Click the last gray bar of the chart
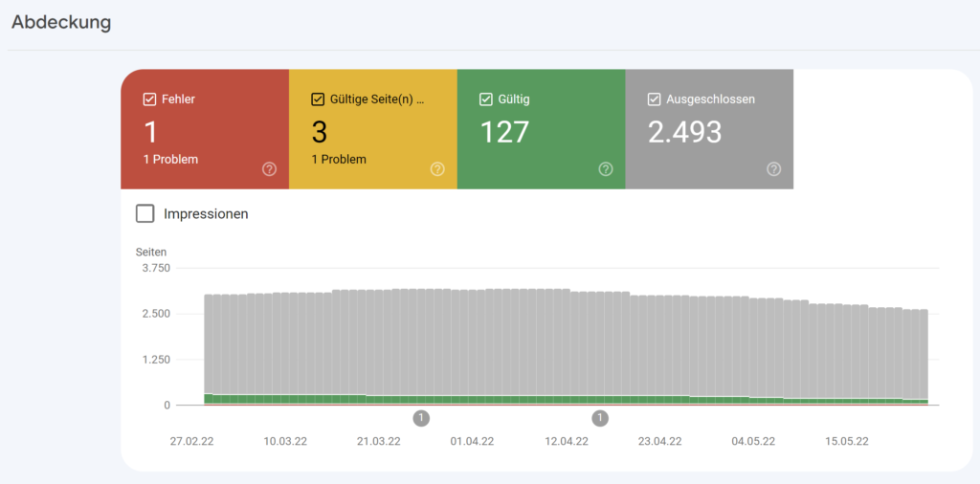This screenshot has width=980, height=484. [x=924, y=355]
